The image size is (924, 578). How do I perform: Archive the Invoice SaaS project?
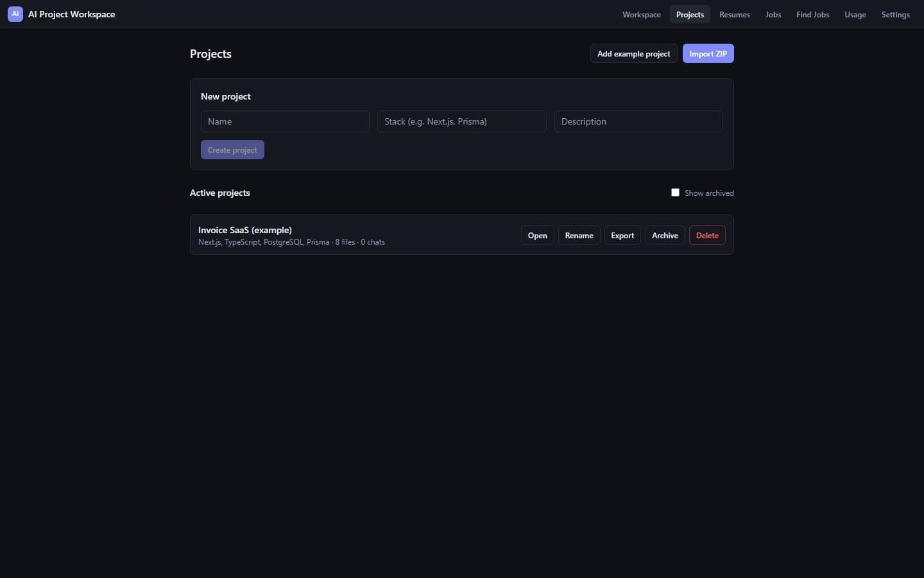click(x=665, y=235)
